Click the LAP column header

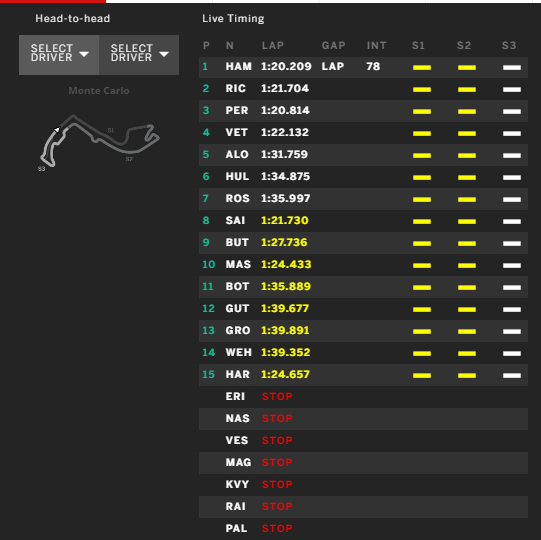pos(273,46)
